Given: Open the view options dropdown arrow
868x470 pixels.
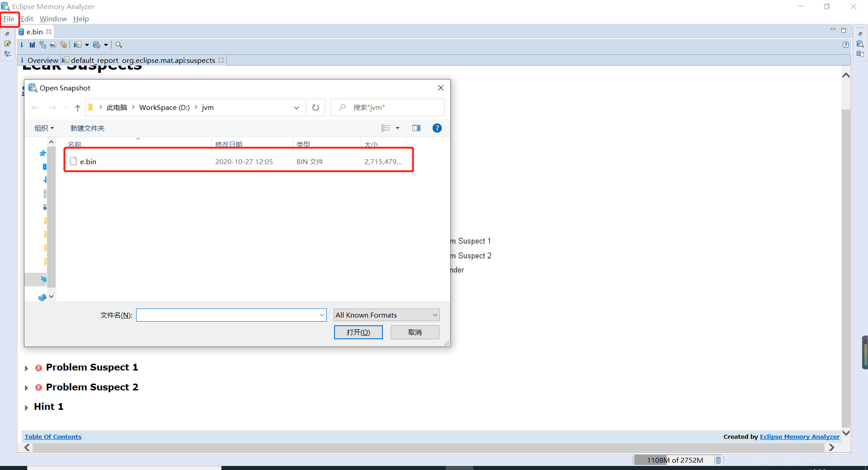Looking at the screenshot, I should tap(398, 128).
